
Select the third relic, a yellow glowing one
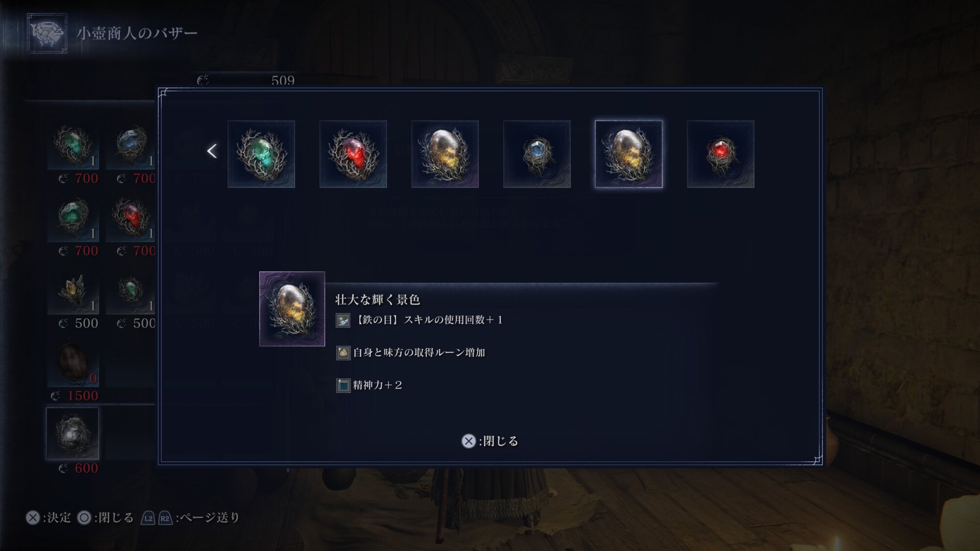[x=445, y=154]
